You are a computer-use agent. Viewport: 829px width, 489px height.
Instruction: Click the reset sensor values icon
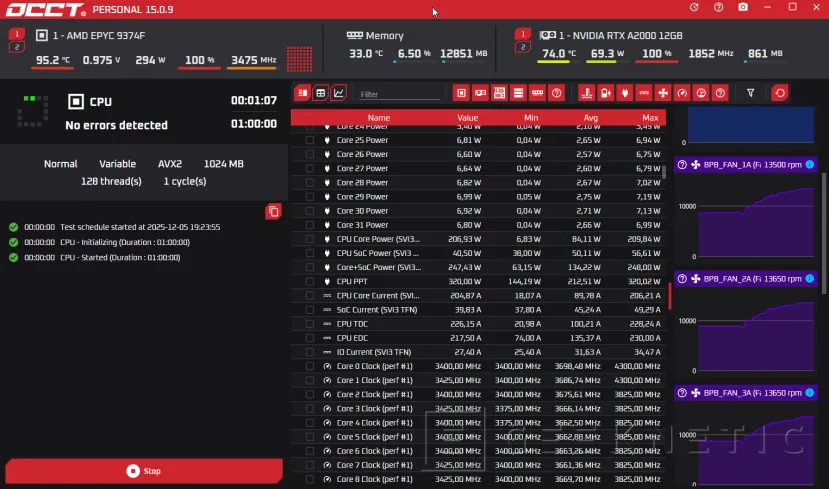(779, 93)
